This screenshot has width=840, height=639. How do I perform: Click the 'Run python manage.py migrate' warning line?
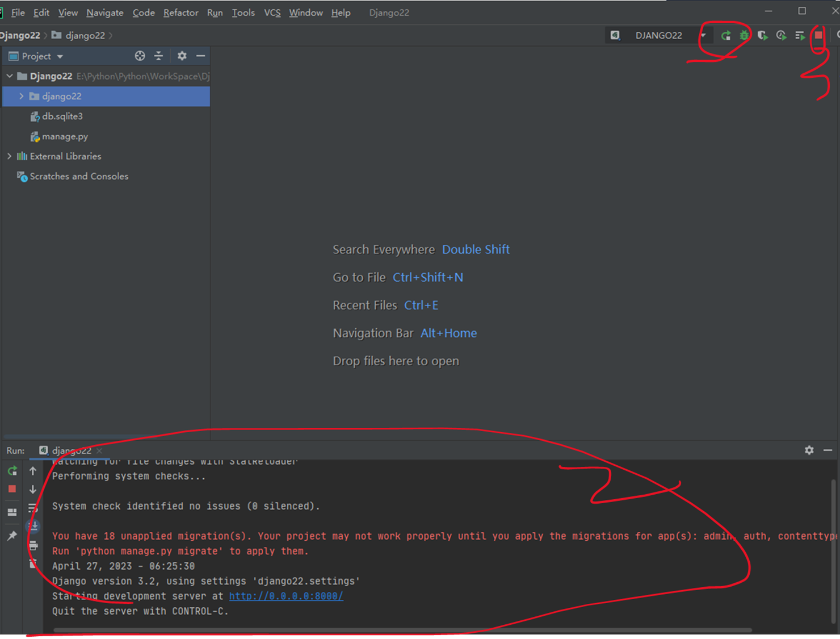(180, 551)
